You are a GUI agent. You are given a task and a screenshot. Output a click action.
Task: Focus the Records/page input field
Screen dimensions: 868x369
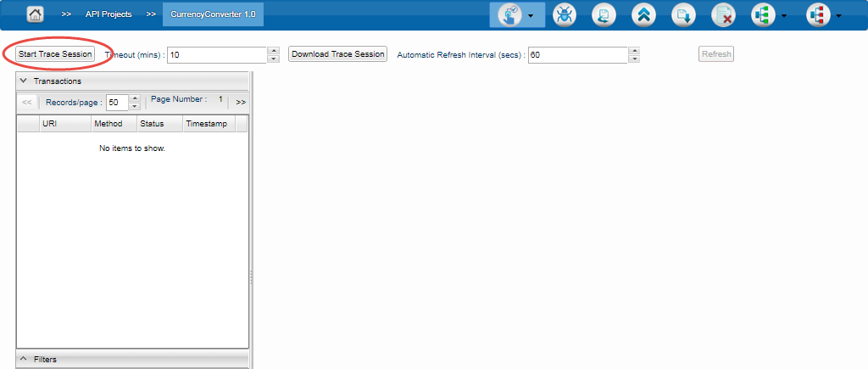(x=117, y=103)
